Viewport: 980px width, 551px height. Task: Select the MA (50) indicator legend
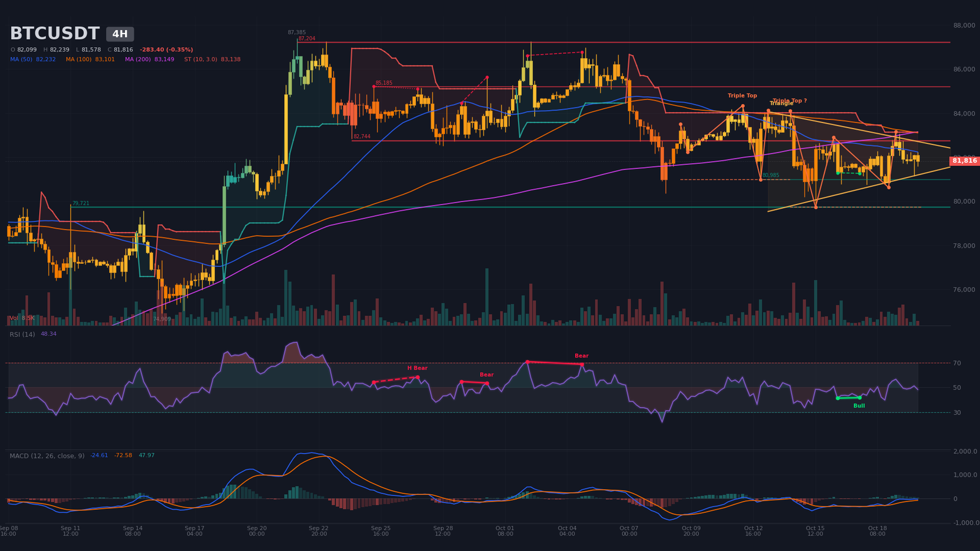[x=33, y=59]
